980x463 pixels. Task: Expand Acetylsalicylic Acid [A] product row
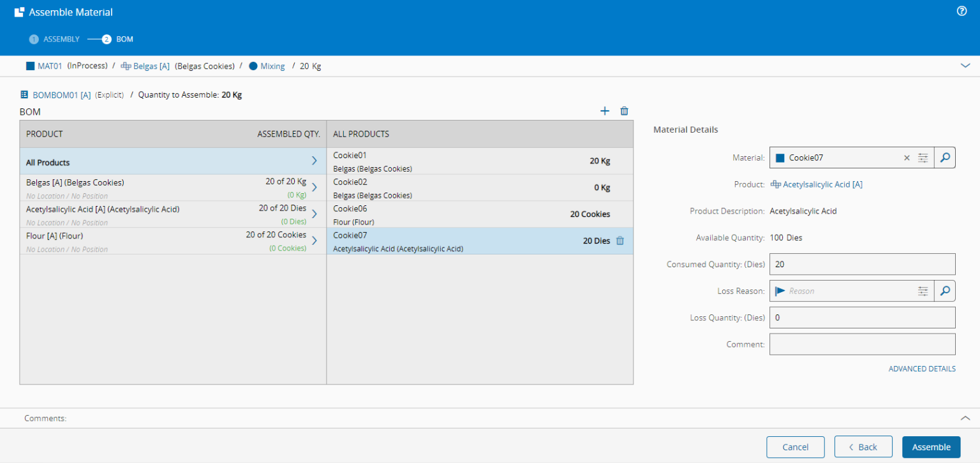314,214
